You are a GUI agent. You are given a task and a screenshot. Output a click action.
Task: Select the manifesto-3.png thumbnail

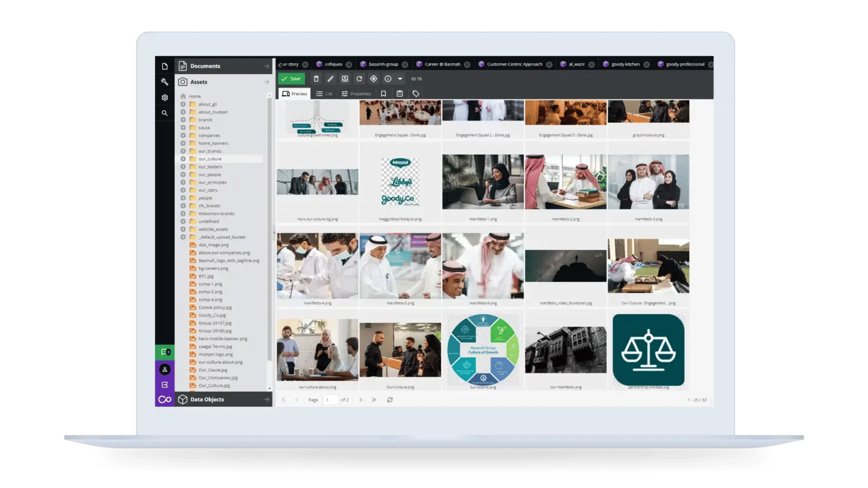pyautogui.click(x=649, y=182)
